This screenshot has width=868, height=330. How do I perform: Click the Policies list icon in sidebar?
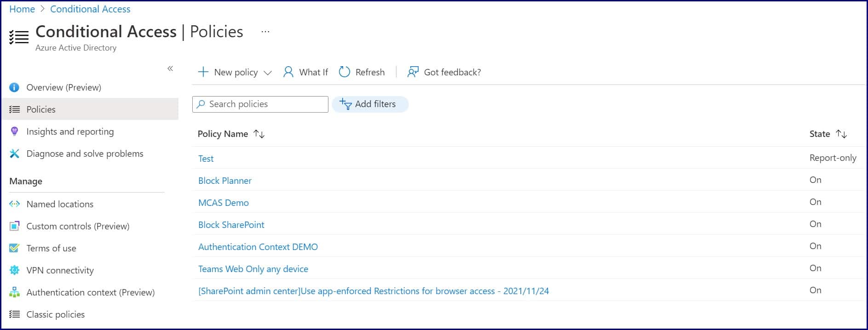pos(15,109)
